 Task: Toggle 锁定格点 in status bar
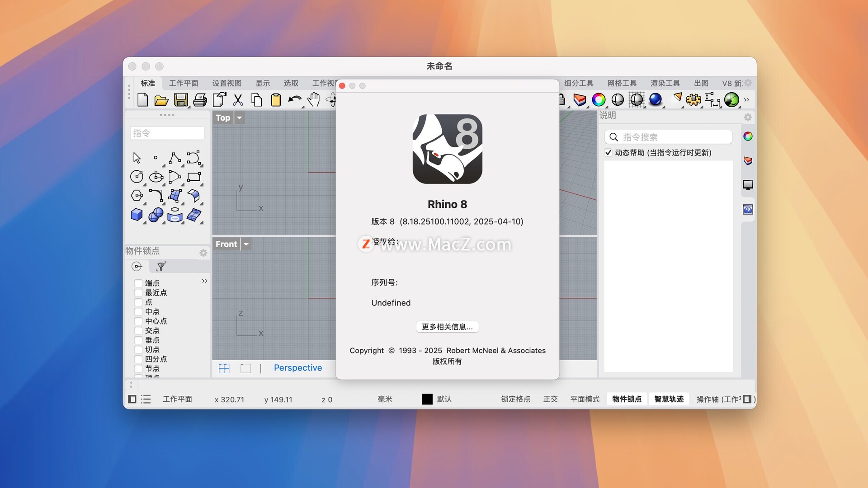pos(515,399)
